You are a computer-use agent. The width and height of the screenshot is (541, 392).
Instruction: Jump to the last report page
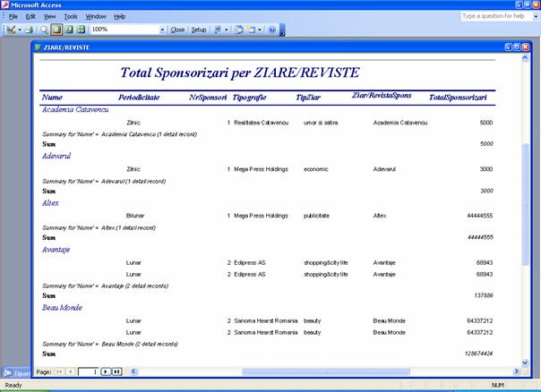point(116,371)
